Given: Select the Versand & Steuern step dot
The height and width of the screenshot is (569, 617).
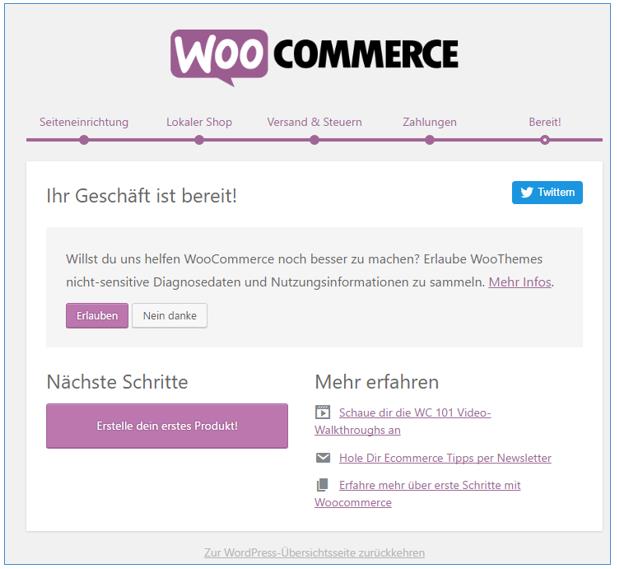Looking at the screenshot, I should (x=314, y=140).
